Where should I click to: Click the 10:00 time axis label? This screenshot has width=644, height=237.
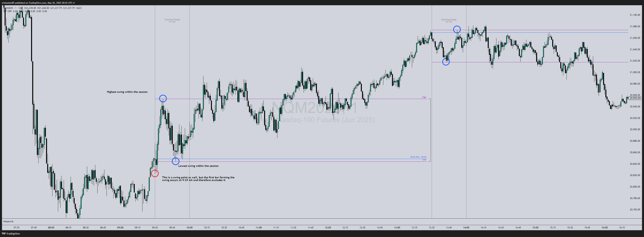(189, 228)
